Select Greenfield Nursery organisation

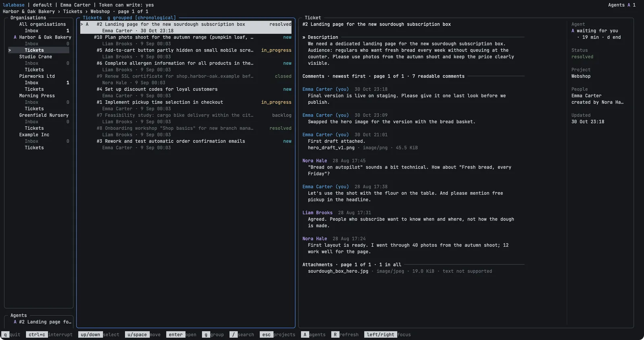(x=44, y=115)
